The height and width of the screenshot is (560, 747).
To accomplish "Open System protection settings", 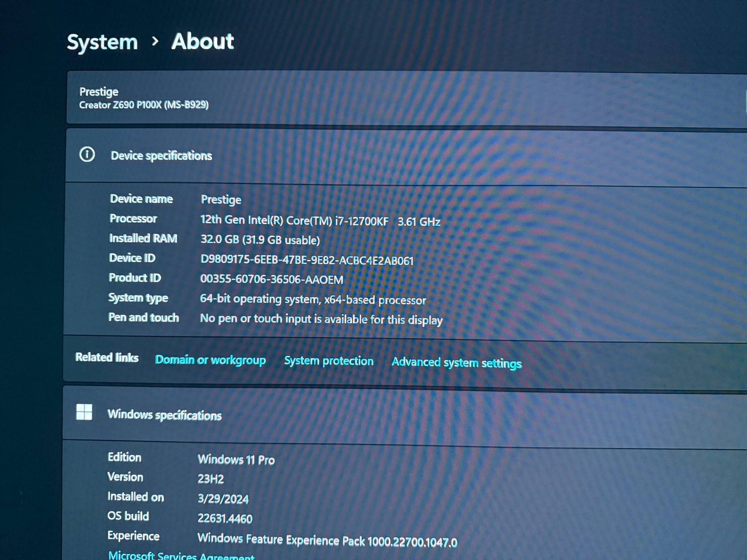I will tap(328, 361).
